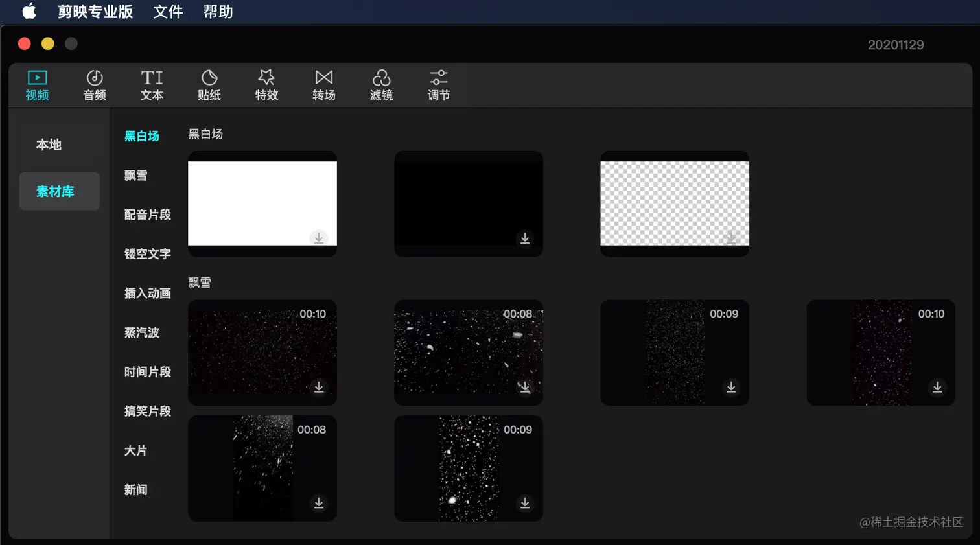Screen dimensions: 980x545
Task: Select the 蒸汽波 category
Action: click(x=142, y=332)
